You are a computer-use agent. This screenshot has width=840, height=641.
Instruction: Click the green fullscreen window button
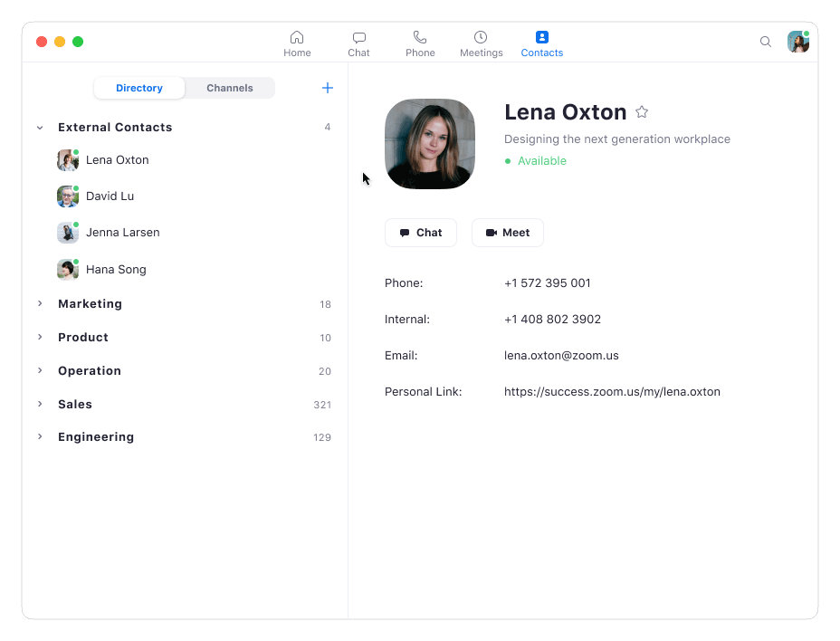coord(78,42)
